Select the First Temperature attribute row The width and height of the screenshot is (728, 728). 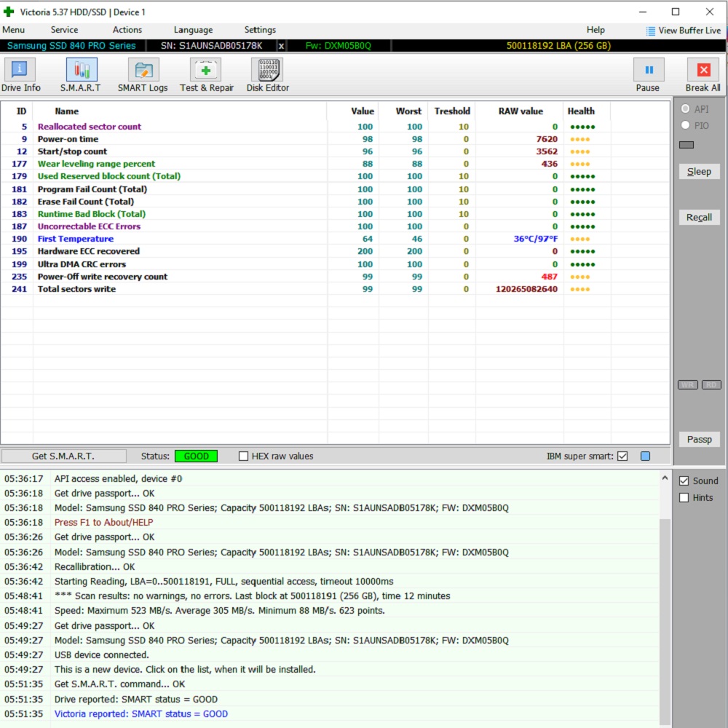click(x=335, y=239)
